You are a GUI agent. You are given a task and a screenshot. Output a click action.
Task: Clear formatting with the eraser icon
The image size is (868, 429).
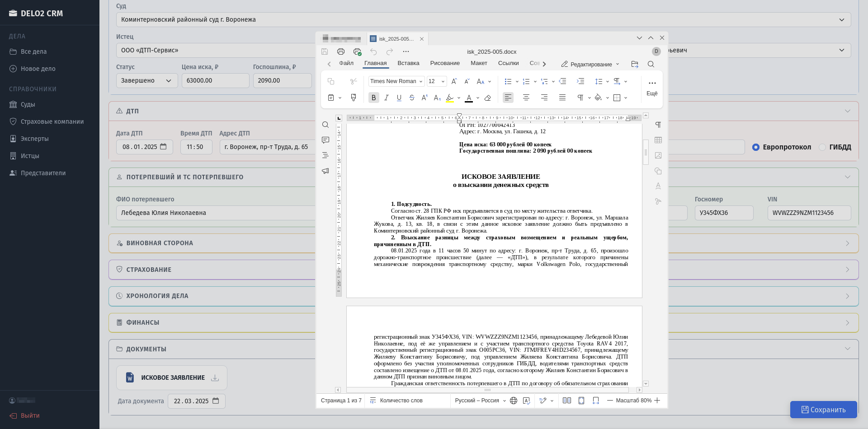pos(488,98)
